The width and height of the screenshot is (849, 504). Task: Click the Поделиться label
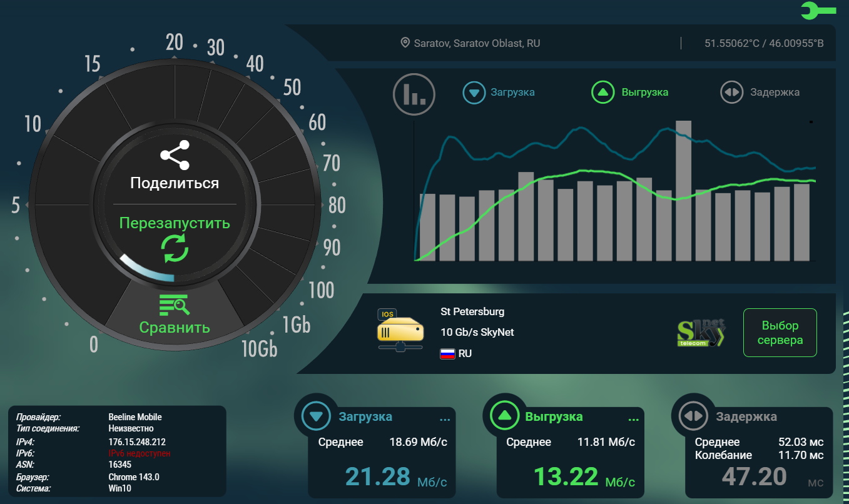pos(175,183)
